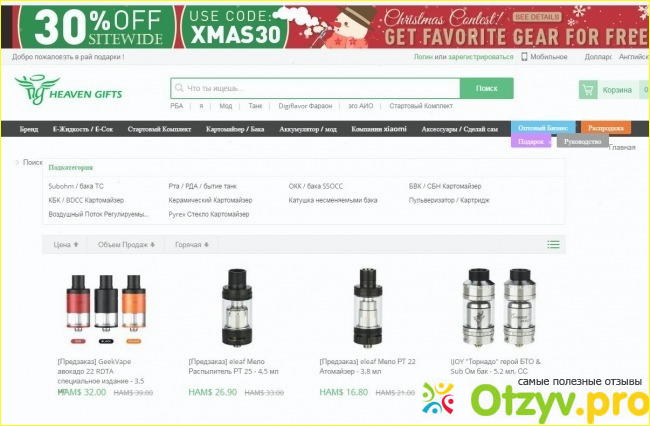Click the зарегистрироваться link
The height and width of the screenshot is (426, 650).
click(480, 57)
